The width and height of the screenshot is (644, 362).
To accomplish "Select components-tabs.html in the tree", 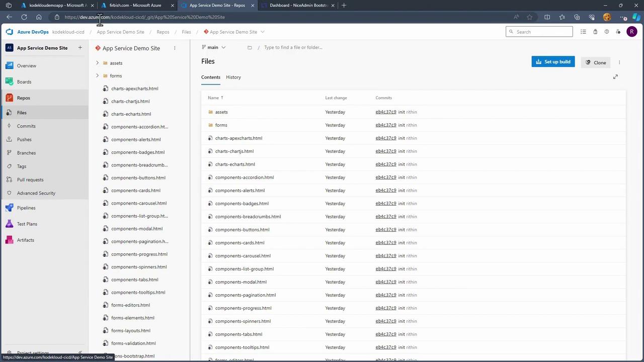I will (134, 280).
